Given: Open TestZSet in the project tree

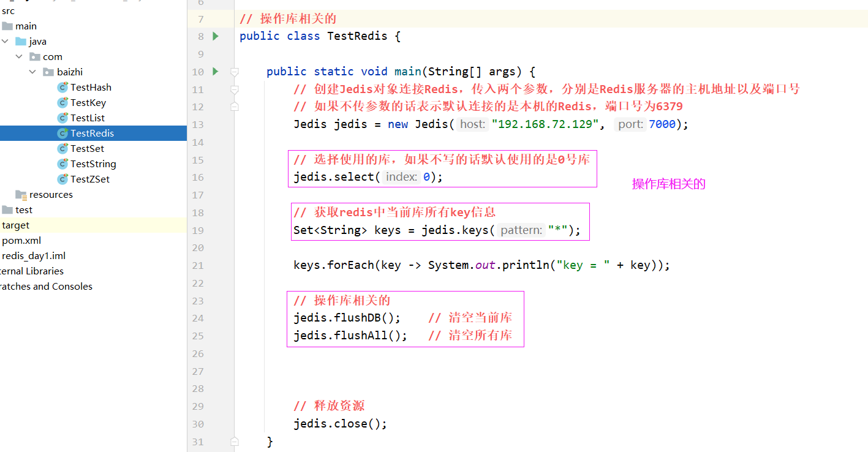Looking at the screenshot, I should [90, 179].
